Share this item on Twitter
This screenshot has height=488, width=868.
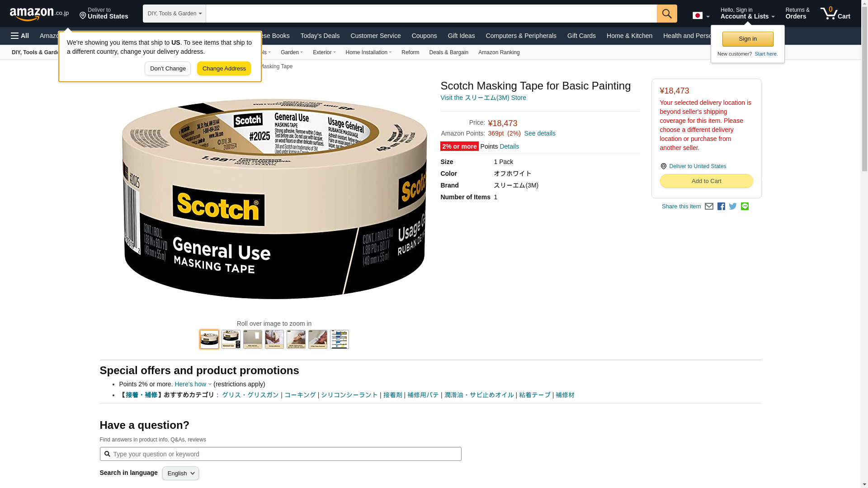(x=733, y=206)
